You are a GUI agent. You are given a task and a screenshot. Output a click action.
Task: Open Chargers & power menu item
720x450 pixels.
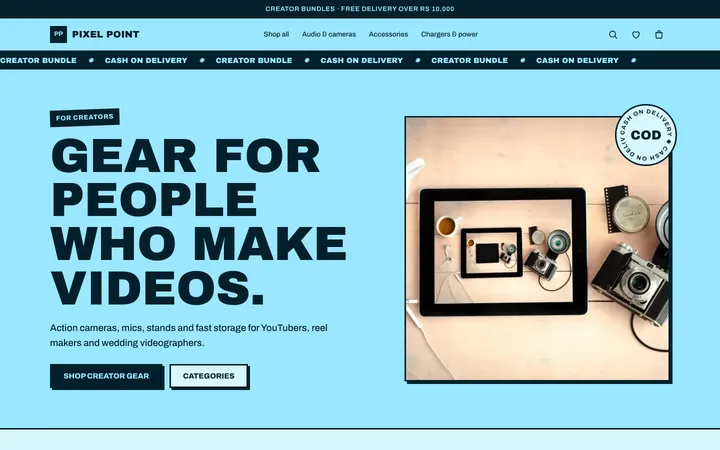[449, 34]
